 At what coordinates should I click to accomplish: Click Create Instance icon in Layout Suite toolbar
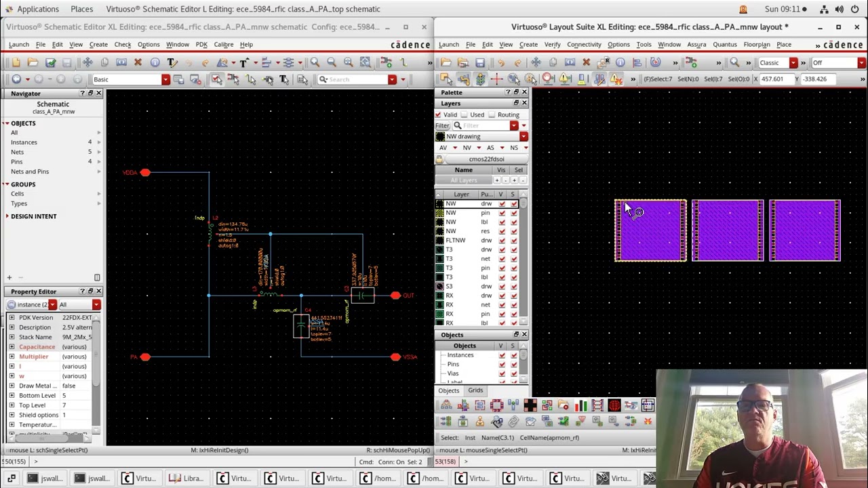(692, 62)
